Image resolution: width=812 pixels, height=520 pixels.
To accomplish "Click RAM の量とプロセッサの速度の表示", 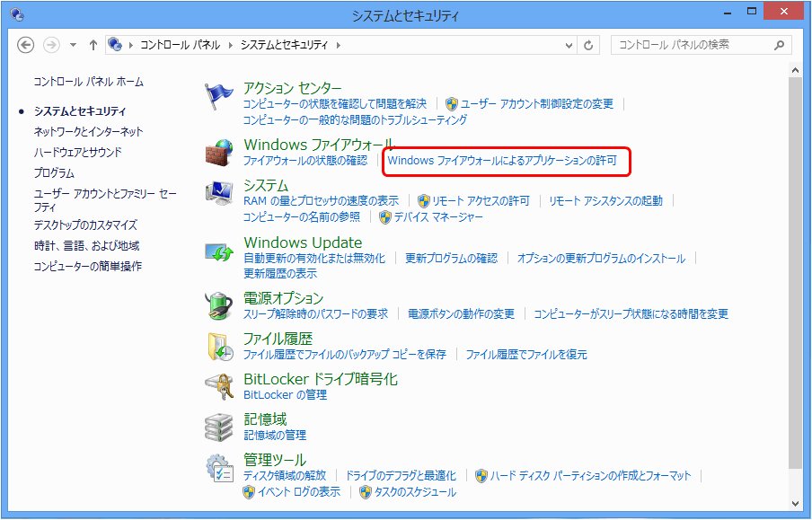I will (321, 201).
